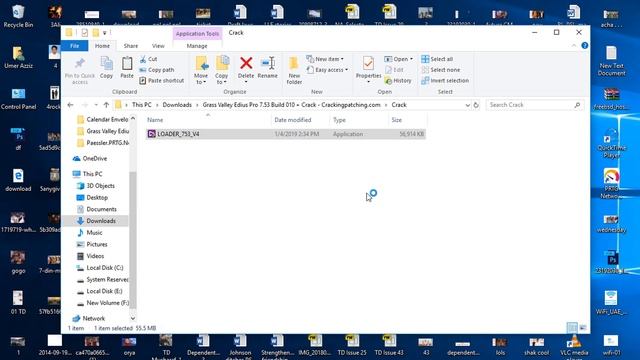The width and height of the screenshot is (640, 360).
Task: Collapse the ribbon with the chevron
Action: [x=574, y=46]
